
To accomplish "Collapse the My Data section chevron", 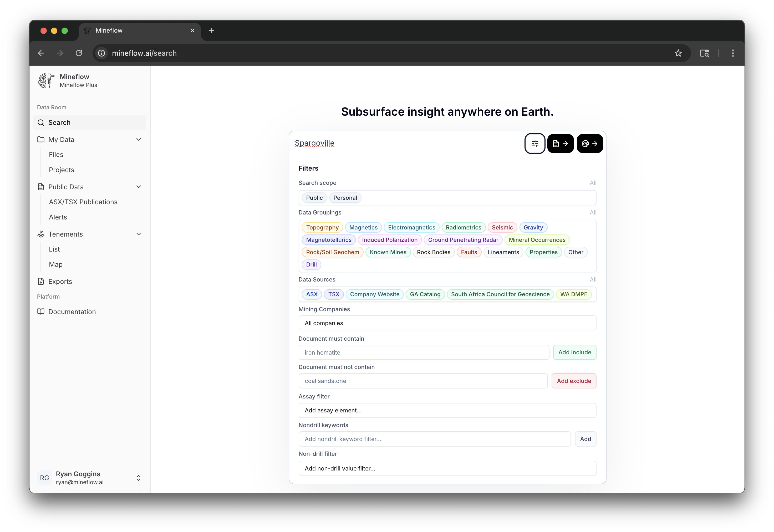I will (x=139, y=139).
